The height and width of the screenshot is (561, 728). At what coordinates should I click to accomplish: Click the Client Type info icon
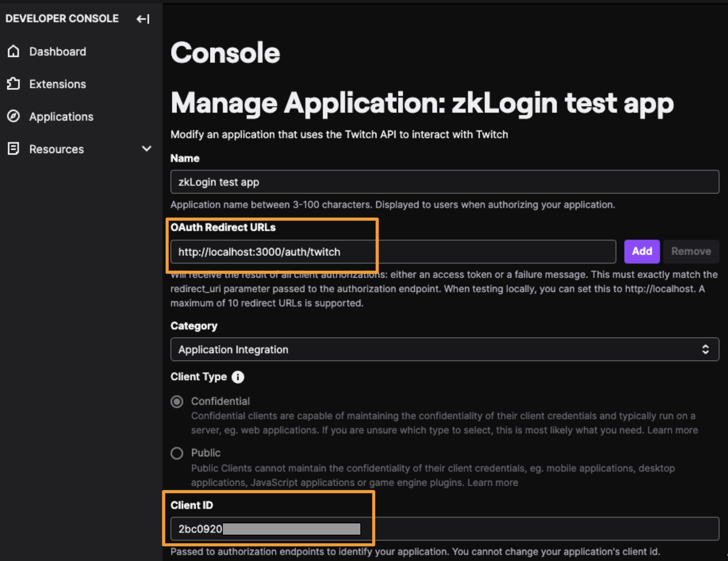238,377
